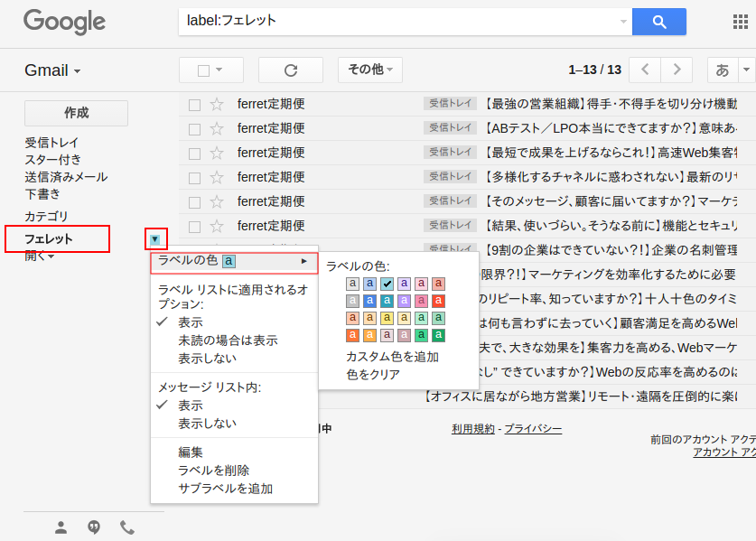The height and width of the screenshot is (541, 756).
Task: Open スター付き in sidebar
Action: click(x=52, y=160)
